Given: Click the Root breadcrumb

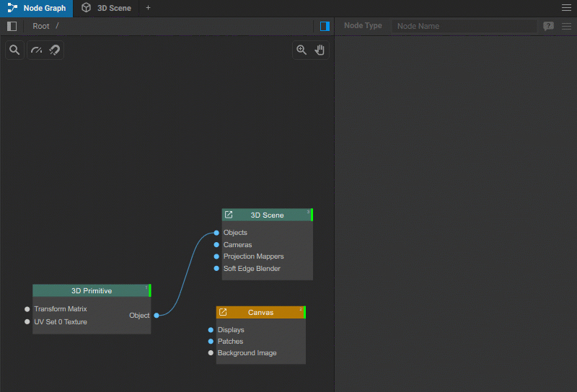Looking at the screenshot, I should (x=41, y=26).
